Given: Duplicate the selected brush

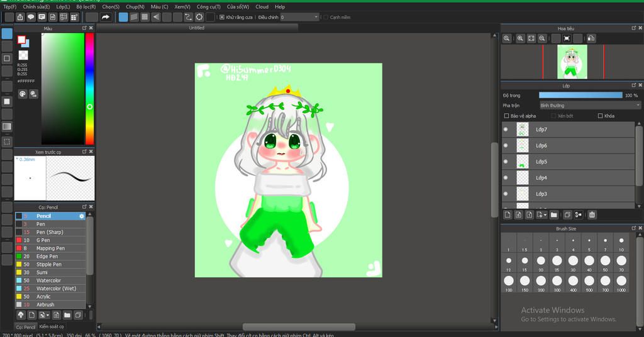Looking at the screenshot, I should point(78,315).
